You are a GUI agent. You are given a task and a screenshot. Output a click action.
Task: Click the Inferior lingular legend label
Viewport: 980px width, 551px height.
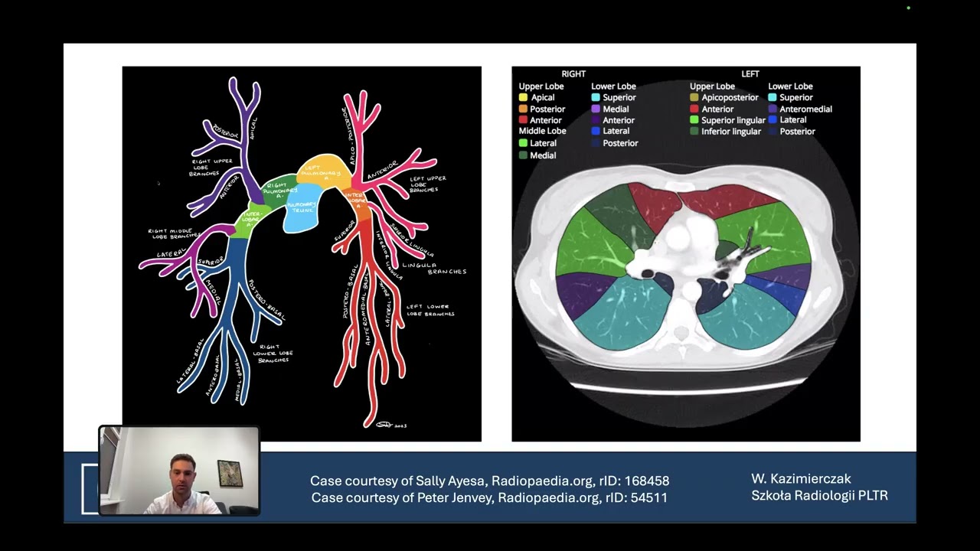[x=732, y=132]
